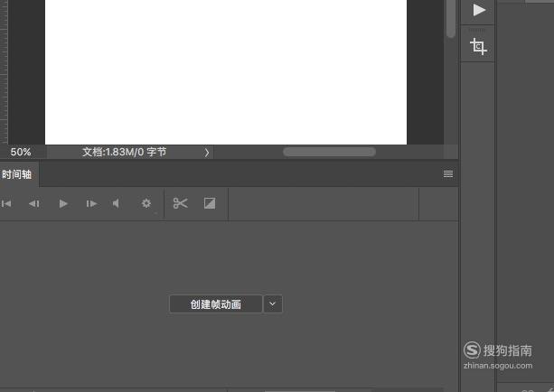554x392 pixels.
Task: Open Actions panel play icon
Action: (x=479, y=10)
